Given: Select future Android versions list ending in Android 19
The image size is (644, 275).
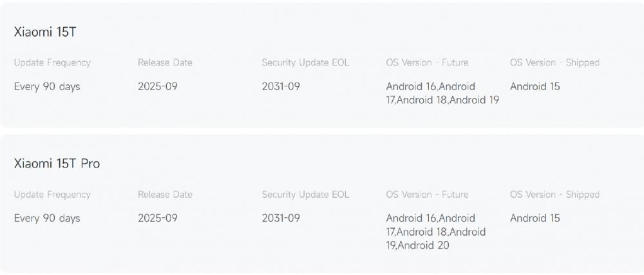Looking at the screenshot, I should click(x=442, y=93).
